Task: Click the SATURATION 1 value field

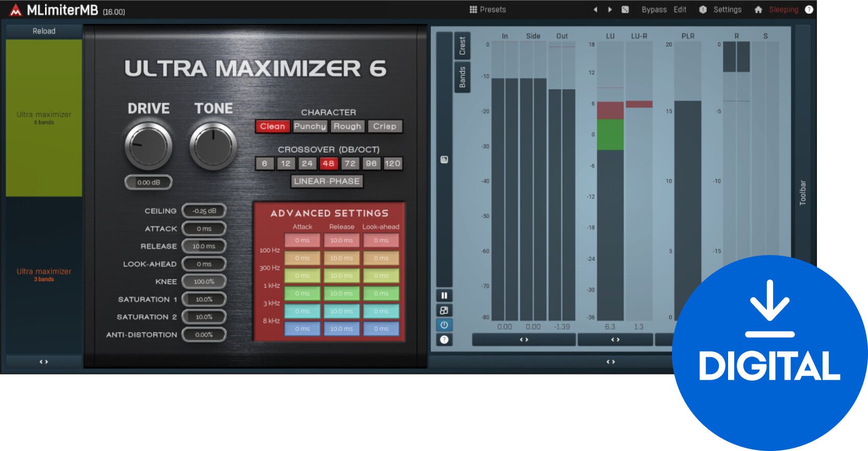Action: 204,299
